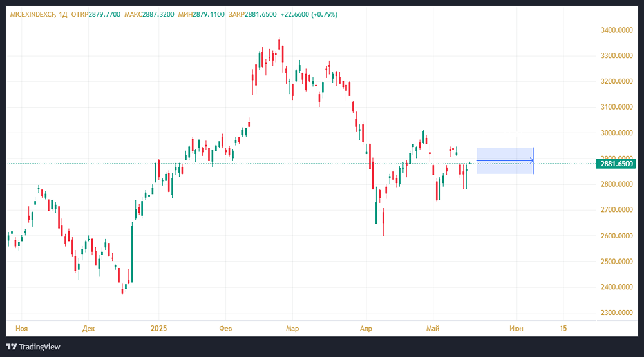Click the arrowhead of the blue forecast arrow
This screenshot has width=644, height=357.
click(x=531, y=160)
